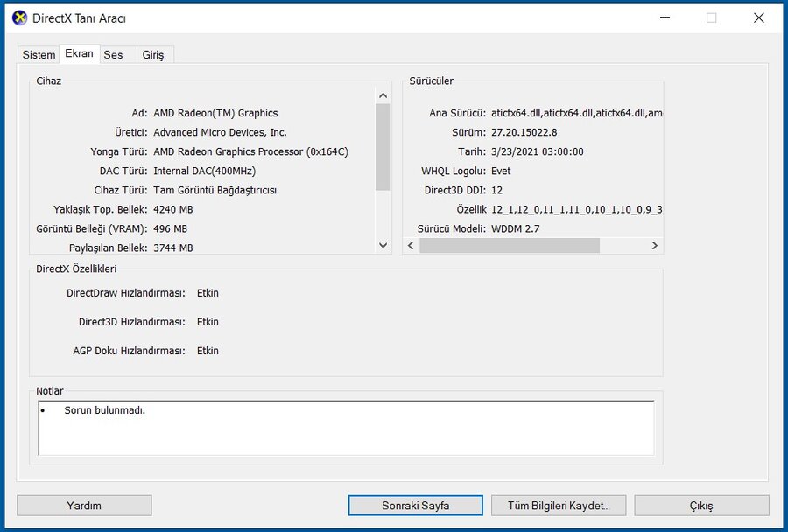Click the text 'AMD Radeon(TM) Graphics'

coord(215,113)
